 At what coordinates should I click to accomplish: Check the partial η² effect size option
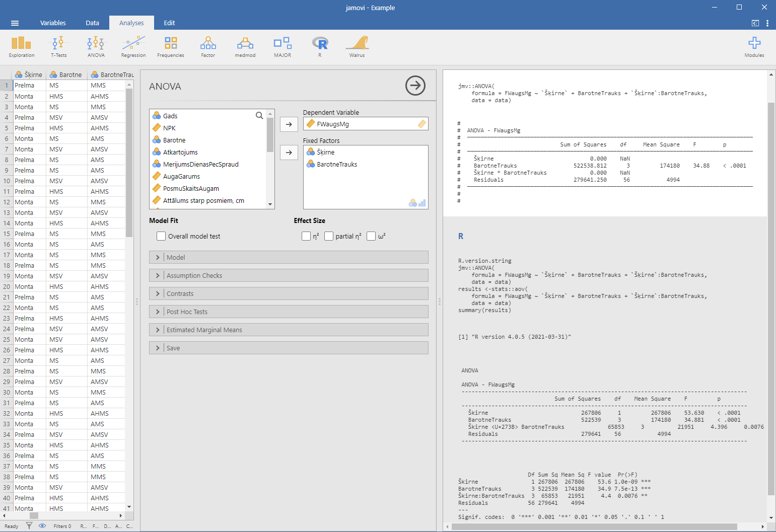pyautogui.click(x=329, y=236)
